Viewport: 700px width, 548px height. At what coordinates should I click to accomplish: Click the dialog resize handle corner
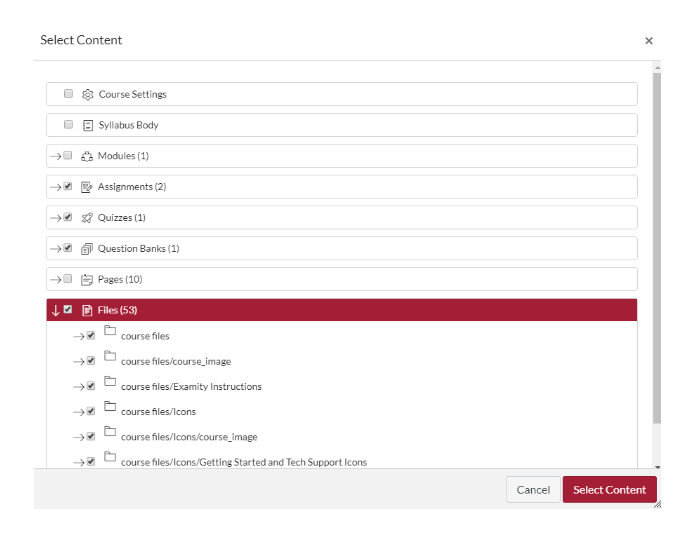657,505
